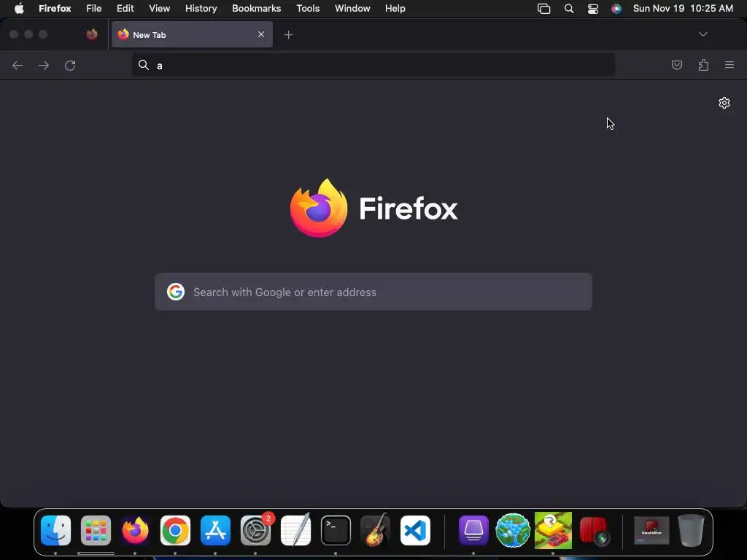The image size is (747, 560).
Task: Launch Google Chrome from the Dock
Action: 175,531
